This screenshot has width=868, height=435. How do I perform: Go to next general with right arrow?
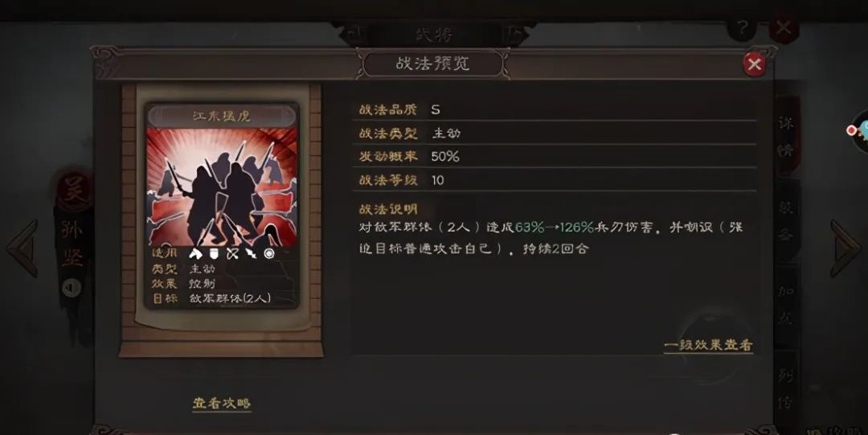coord(845,248)
